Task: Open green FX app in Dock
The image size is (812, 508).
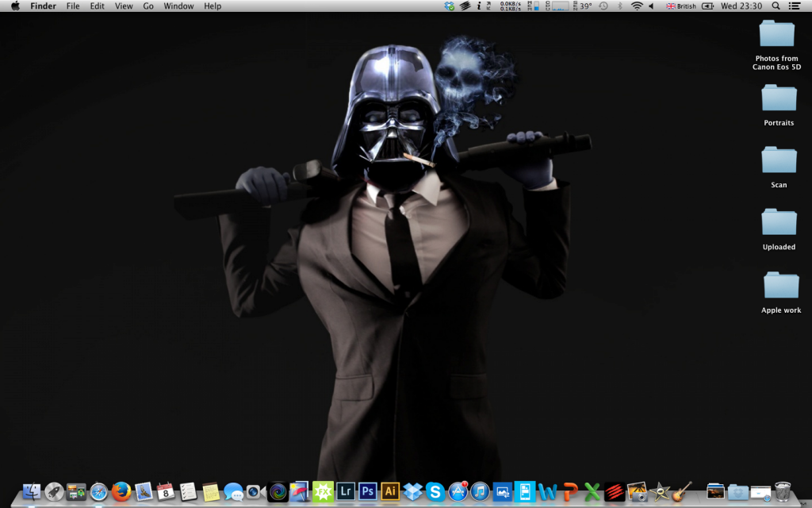Action: click(x=323, y=491)
